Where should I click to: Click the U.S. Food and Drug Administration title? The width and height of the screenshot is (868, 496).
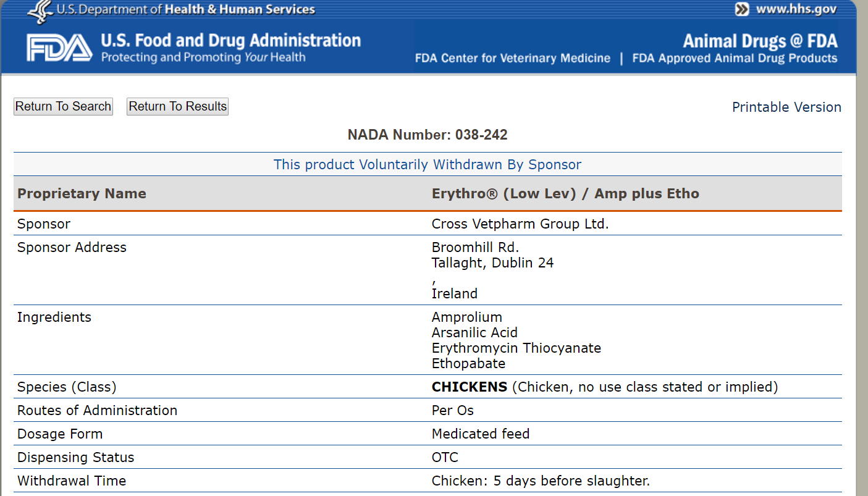pyautogui.click(x=230, y=41)
